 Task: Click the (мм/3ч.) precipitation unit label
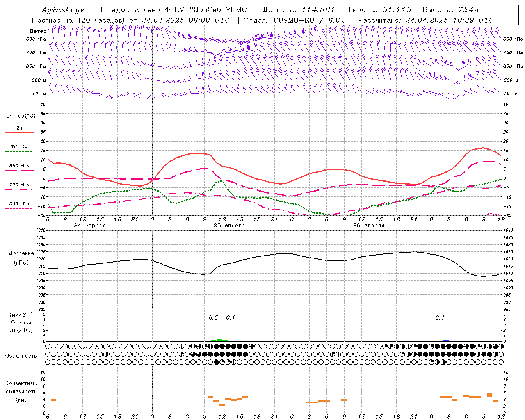(21, 315)
